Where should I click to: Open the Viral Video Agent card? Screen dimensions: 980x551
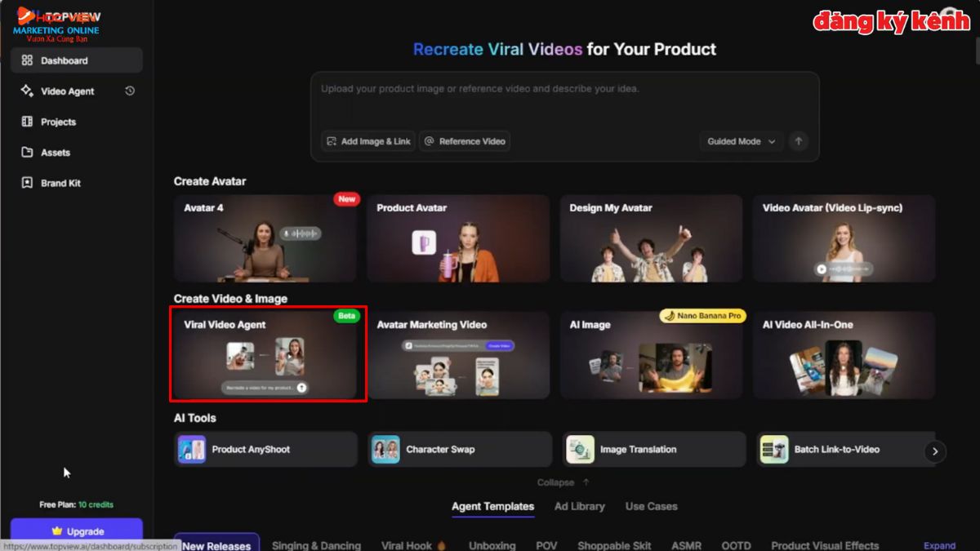tap(268, 354)
